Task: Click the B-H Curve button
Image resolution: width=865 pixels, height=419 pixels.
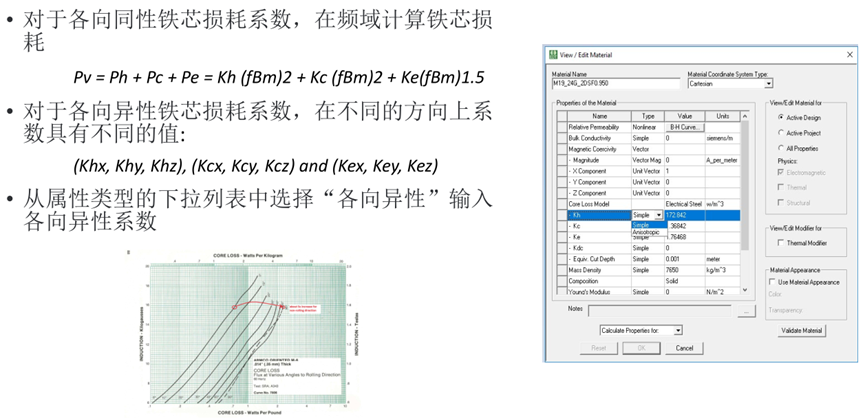Action: point(685,127)
